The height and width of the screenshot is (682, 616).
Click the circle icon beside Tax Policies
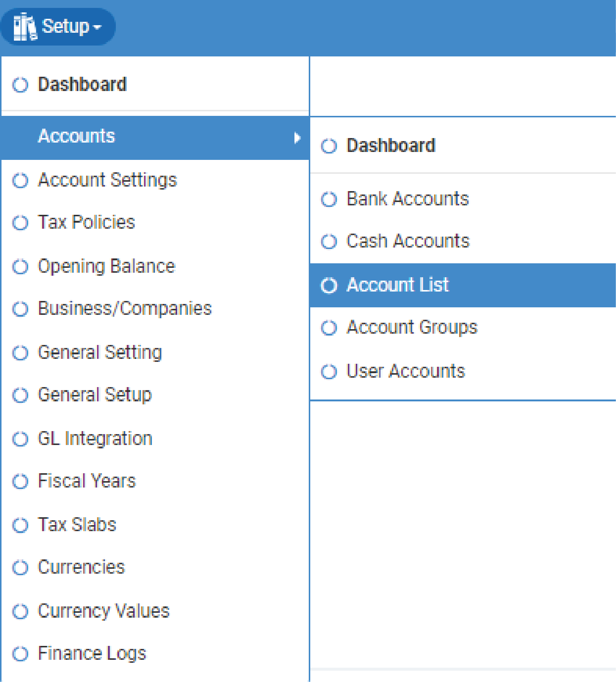[20, 223]
